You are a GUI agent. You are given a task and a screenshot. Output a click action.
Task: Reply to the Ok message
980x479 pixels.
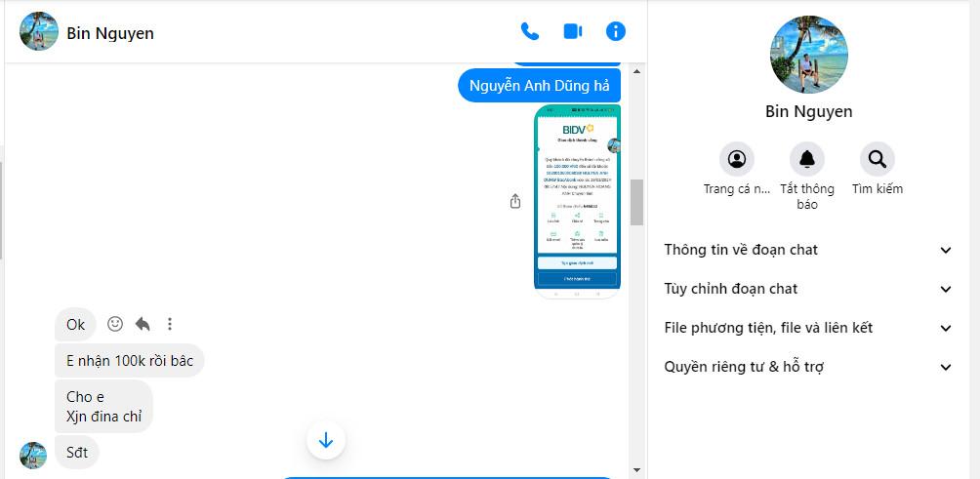pyautogui.click(x=143, y=324)
